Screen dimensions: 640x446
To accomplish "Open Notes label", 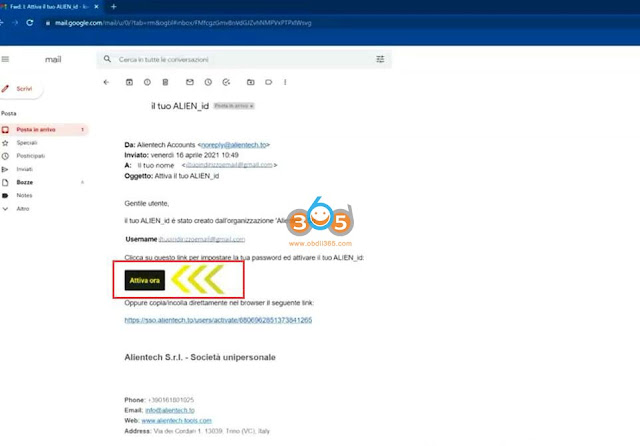I will [x=24, y=195].
